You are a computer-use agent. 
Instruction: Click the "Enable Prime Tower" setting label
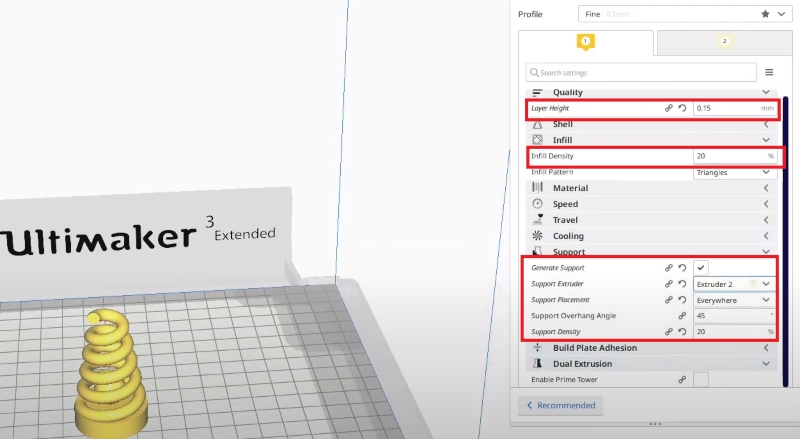564,380
